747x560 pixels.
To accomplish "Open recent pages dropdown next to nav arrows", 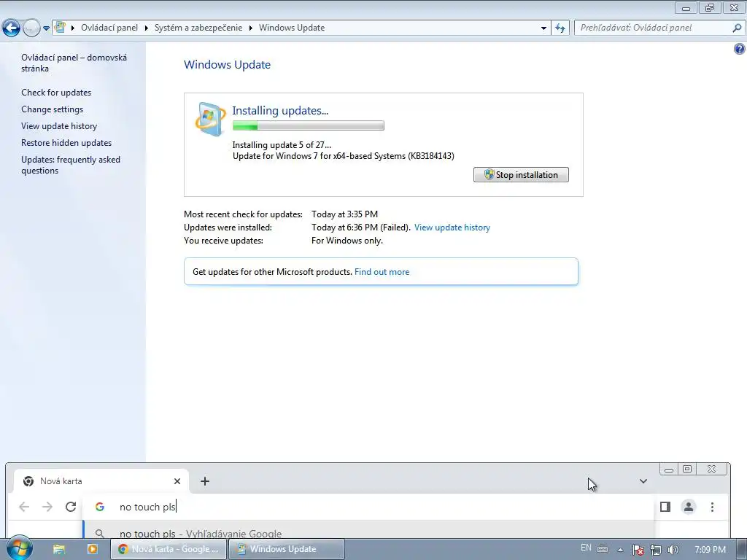I will click(x=46, y=28).
